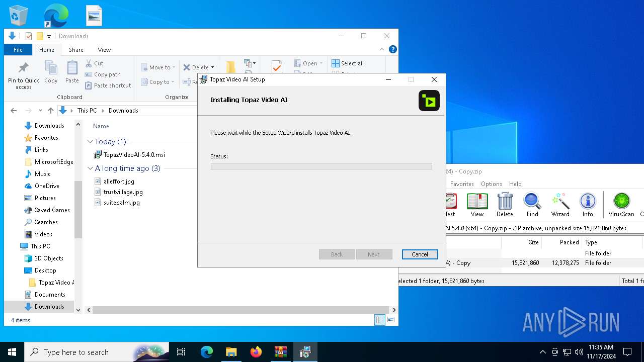Screen dimensions: 644x362
Task: Click Paste shortcut in ribbon
Action: [108, 85]
